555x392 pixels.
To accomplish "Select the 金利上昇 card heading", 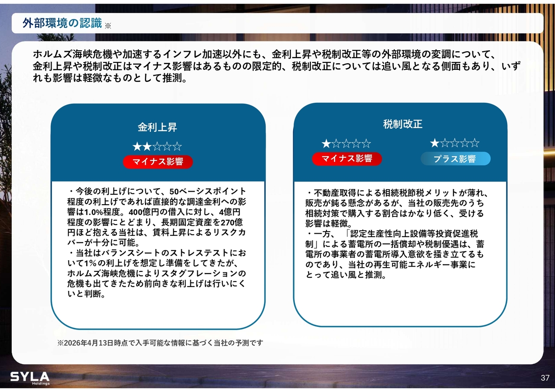I will click(x=157, y=127).
